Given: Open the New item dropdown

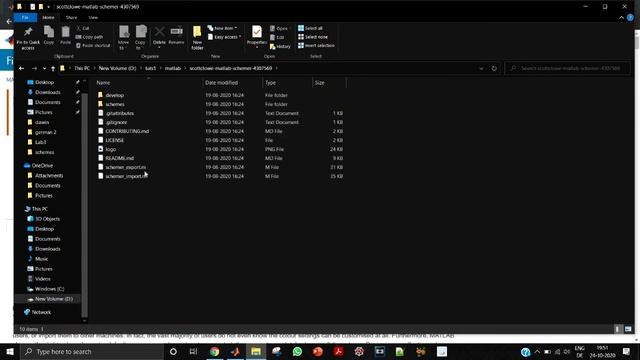Looking at the screenshot, I should point(222,28).
